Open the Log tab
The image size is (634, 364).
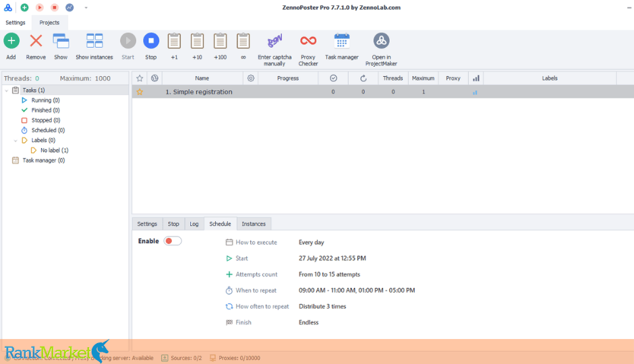click(194, 224)
